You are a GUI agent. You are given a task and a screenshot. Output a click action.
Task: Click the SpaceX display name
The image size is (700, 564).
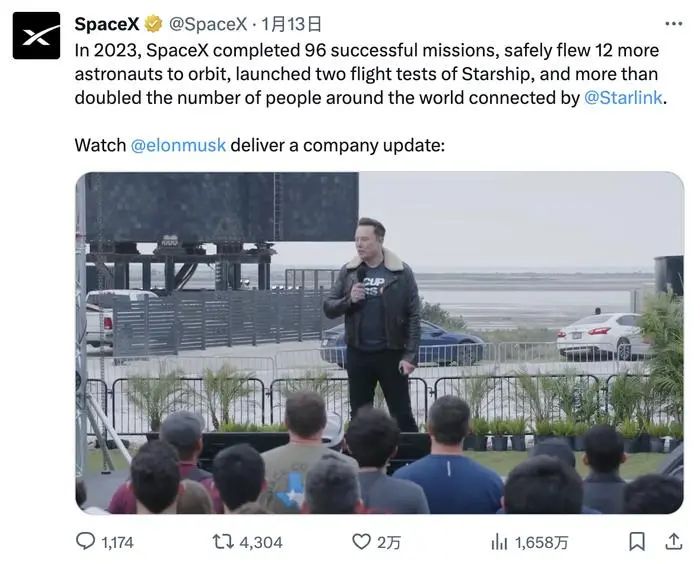tap(107, 23)
